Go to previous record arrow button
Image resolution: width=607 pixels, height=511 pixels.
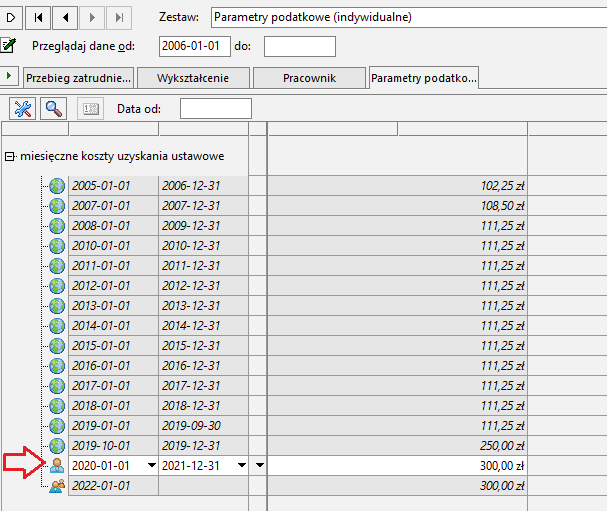click(65, 17)
